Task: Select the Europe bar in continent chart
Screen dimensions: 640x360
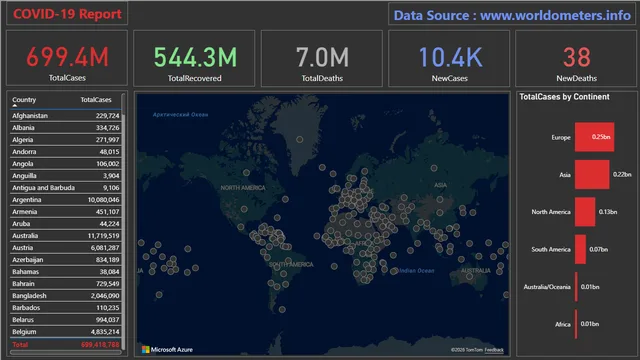Action: click(x=594, y=137)
